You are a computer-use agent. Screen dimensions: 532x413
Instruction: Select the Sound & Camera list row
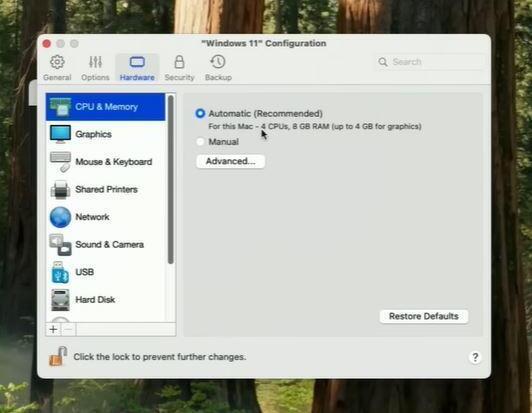(x=106, y=245)
